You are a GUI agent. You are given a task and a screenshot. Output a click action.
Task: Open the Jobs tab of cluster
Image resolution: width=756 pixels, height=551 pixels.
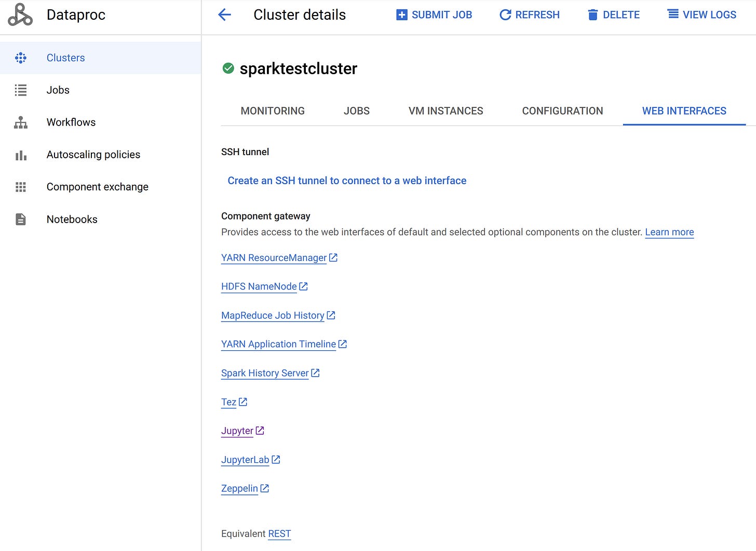click(x=357, y=111)
